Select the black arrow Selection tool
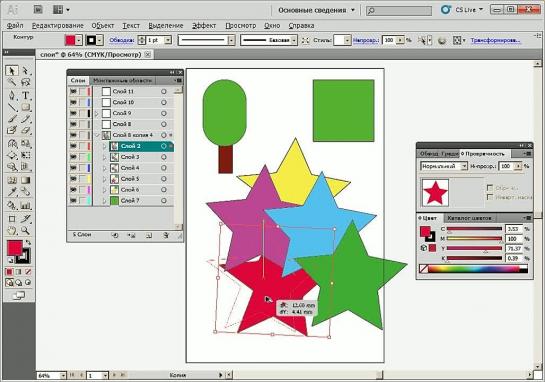Viewport: 545px width, 382px height. 11,71
